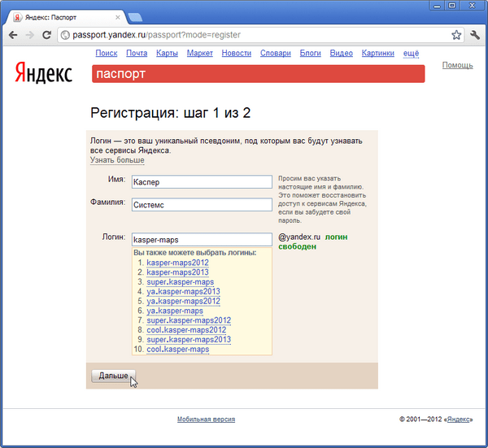Open the Блоги link
Viewport: 488px width, 448px height.
tap(311, 53)
